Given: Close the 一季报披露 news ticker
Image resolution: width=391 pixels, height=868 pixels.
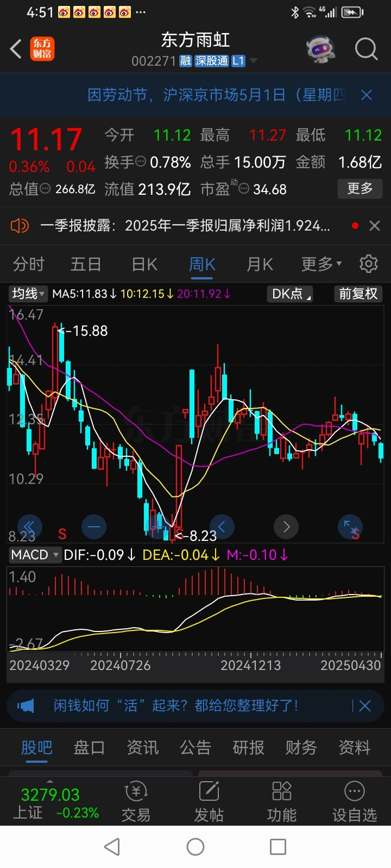Looking at the screenshot, I should click(375, 226).
